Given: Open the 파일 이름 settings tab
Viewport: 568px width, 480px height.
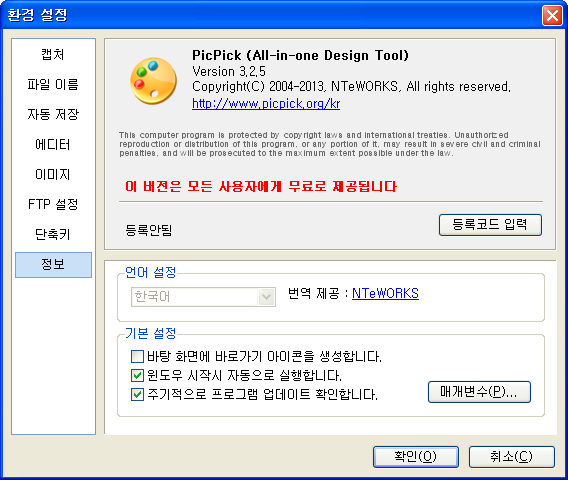Looking at the screenshot, I should (x=53, y=84).
